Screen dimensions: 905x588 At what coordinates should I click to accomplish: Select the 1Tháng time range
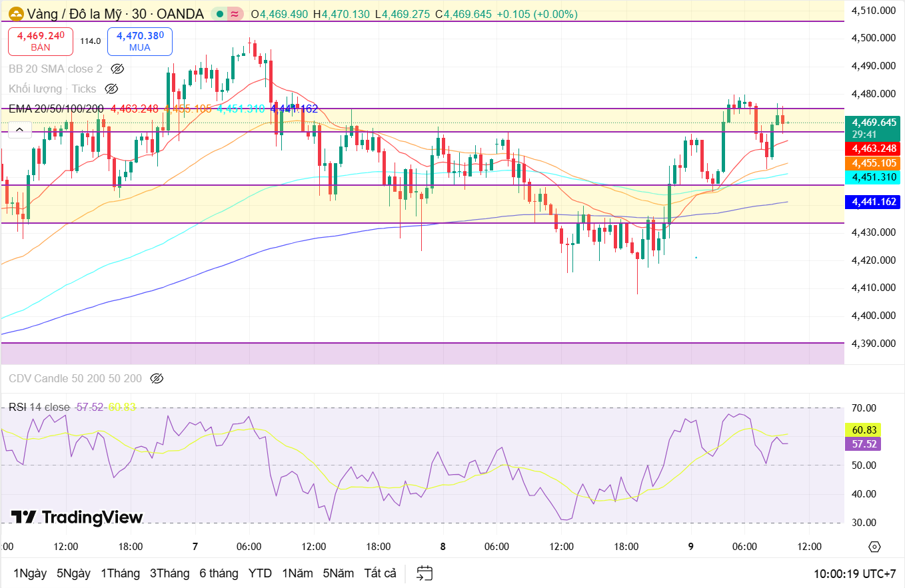point(120,573)
